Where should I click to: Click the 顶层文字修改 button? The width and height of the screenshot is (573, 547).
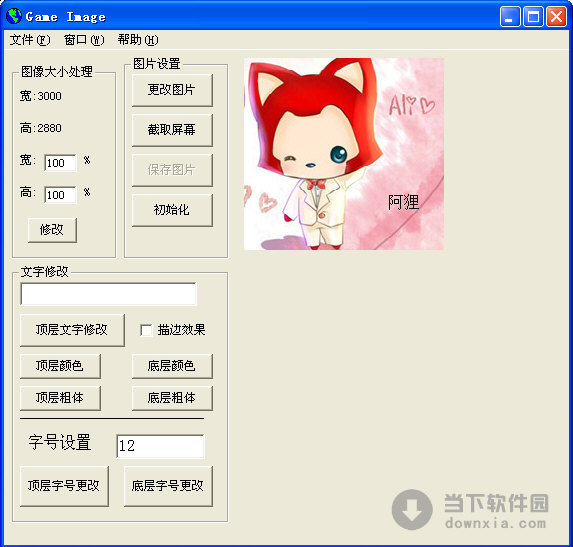point(72,330)
